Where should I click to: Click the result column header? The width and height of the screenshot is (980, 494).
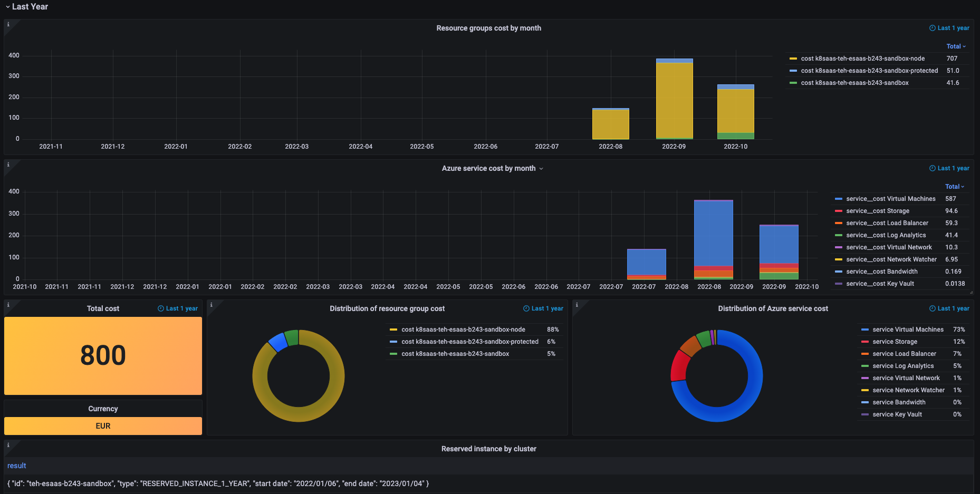point(16,466)
